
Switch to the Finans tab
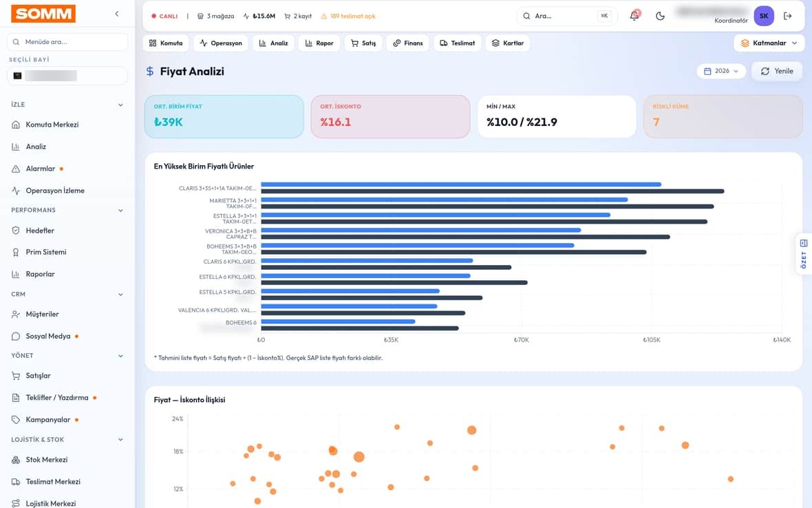408,43
